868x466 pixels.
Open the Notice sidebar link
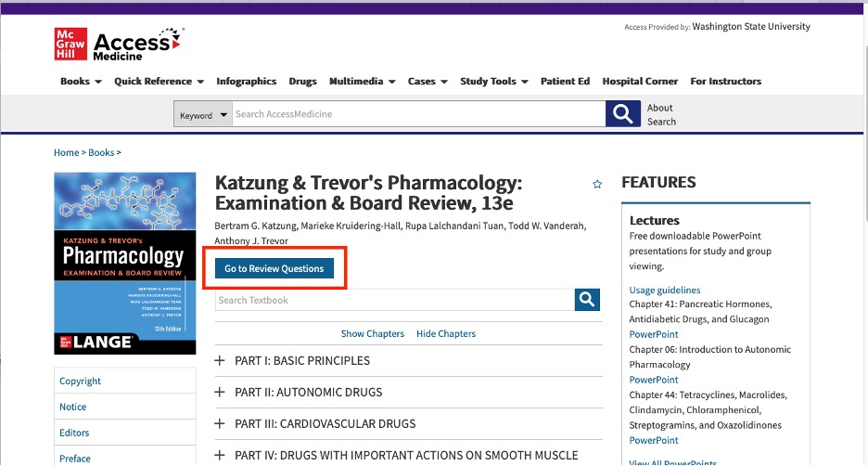(73, 407)
